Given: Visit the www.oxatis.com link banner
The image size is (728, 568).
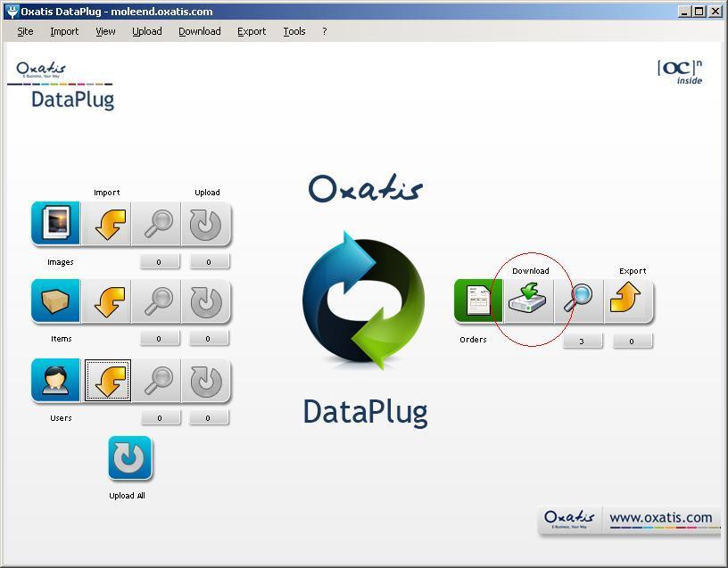Looking at the screenshot, I should point(660,518).
